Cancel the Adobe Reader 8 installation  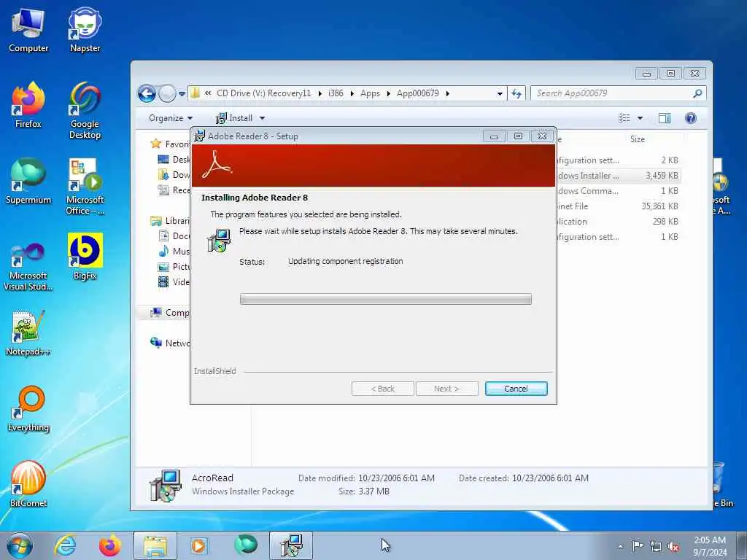(x=516, y=389)
